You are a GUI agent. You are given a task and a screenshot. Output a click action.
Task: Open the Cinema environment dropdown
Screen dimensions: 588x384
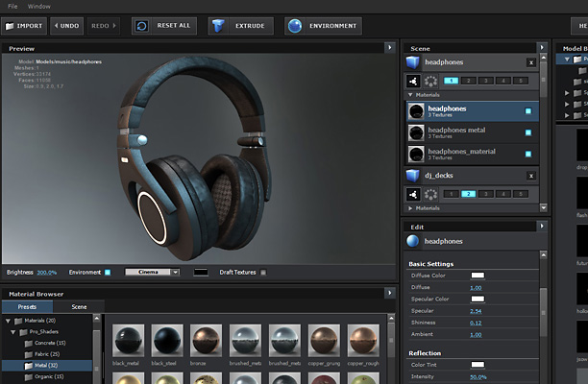point(152,273)
